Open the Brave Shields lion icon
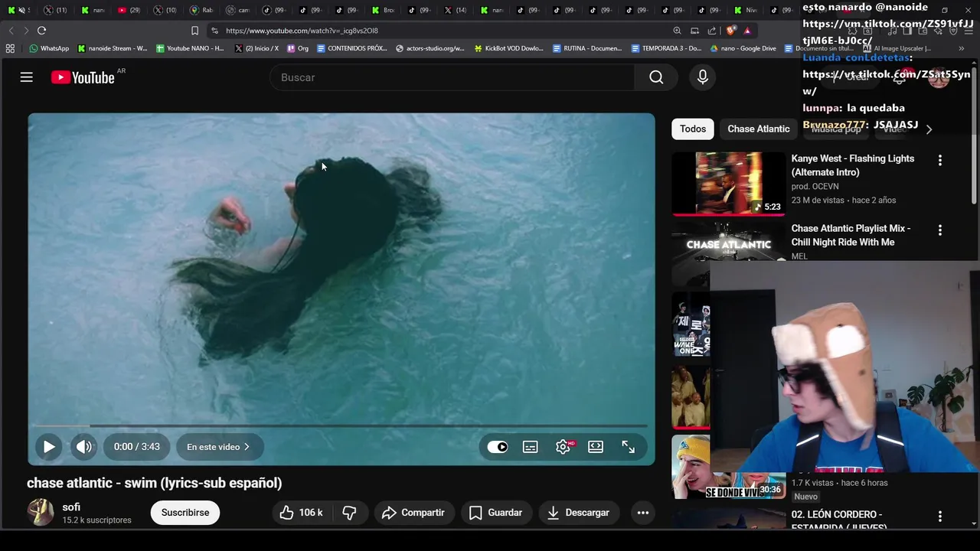The height and width of the screenshot is (551, 980). tap(731, 31)
